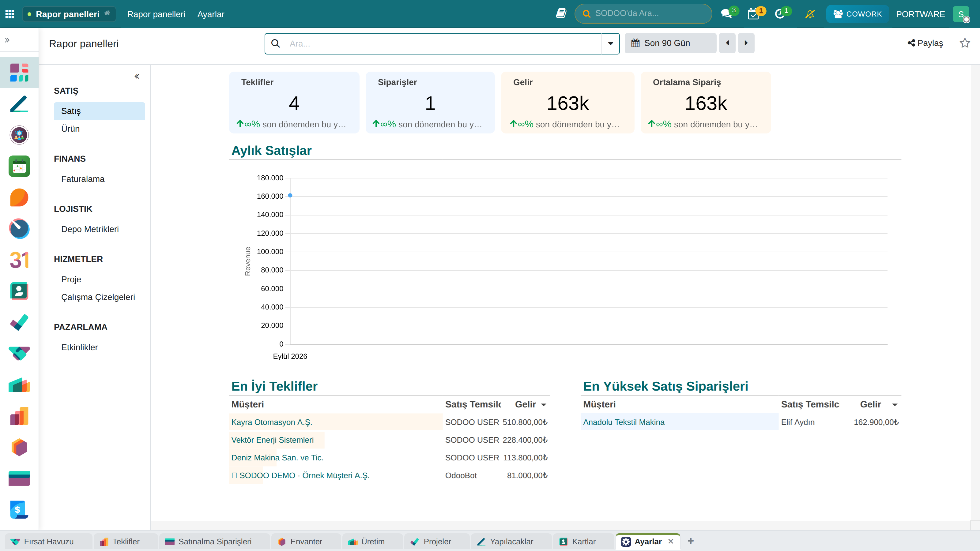Open the handshake CRM app icon
The height and width of the screenshot is (551, 980).
[19, 354]
